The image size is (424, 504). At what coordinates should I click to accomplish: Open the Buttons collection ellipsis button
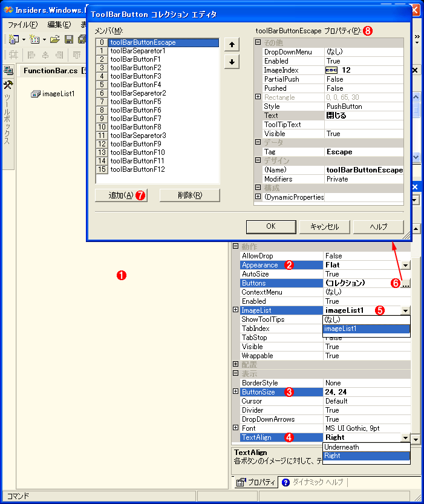pos(406,284)
